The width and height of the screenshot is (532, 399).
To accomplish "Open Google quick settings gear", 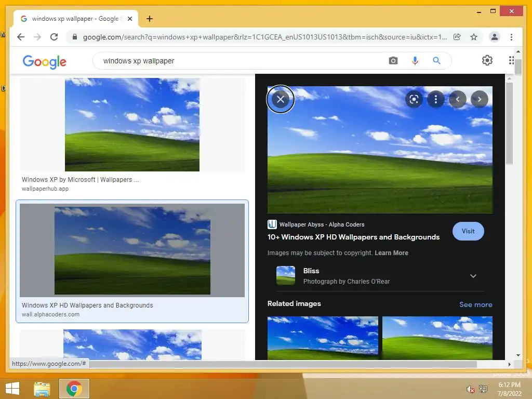I will click(487, 60).
